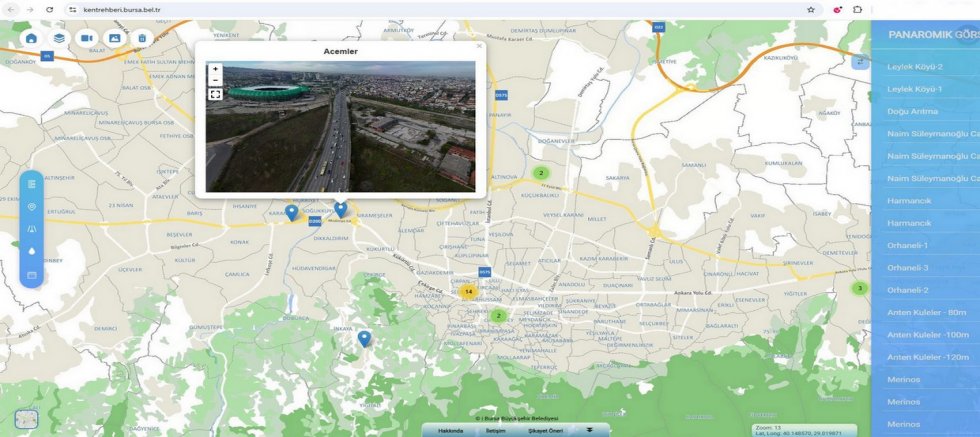Select the blue map pin near Karaman

[x=291, y=213]
